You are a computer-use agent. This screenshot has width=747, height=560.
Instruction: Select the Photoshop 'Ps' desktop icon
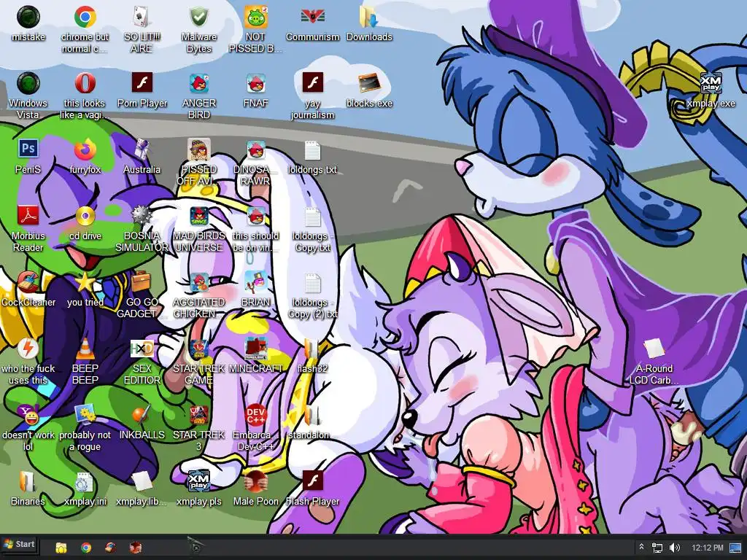[x=28, y=149]
